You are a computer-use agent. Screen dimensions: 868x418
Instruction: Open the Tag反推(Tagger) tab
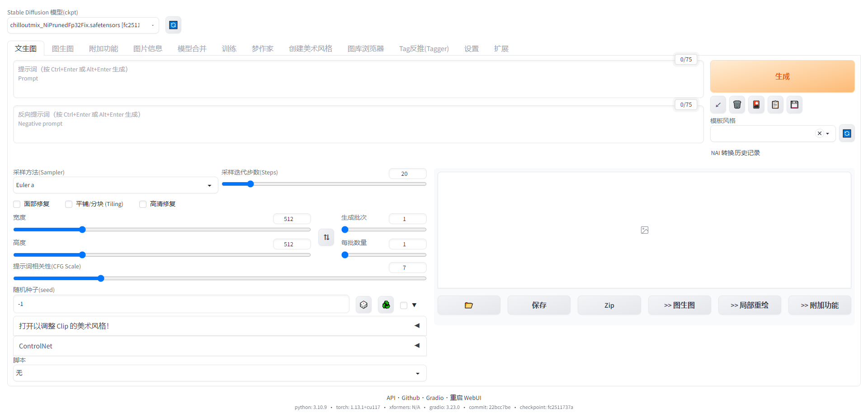click(424, 48)
